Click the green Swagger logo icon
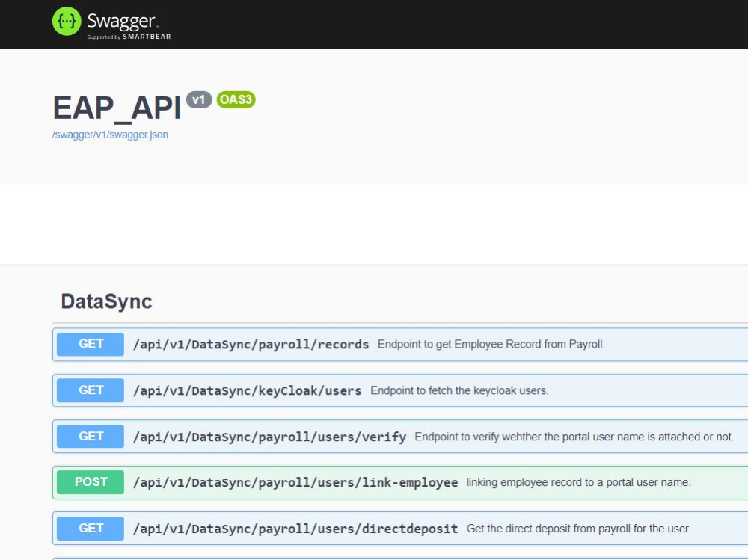 pyautogui.click(x=67, y=22)
